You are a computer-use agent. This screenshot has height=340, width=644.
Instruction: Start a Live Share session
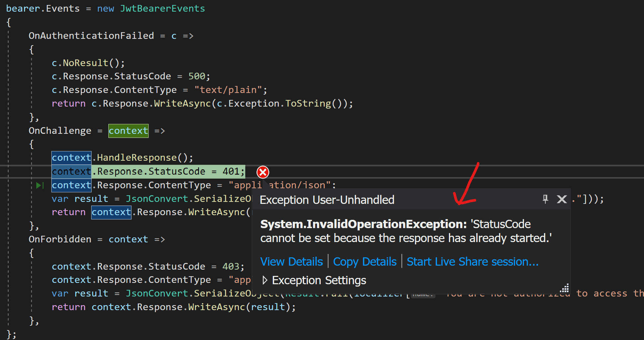point(472,262)
